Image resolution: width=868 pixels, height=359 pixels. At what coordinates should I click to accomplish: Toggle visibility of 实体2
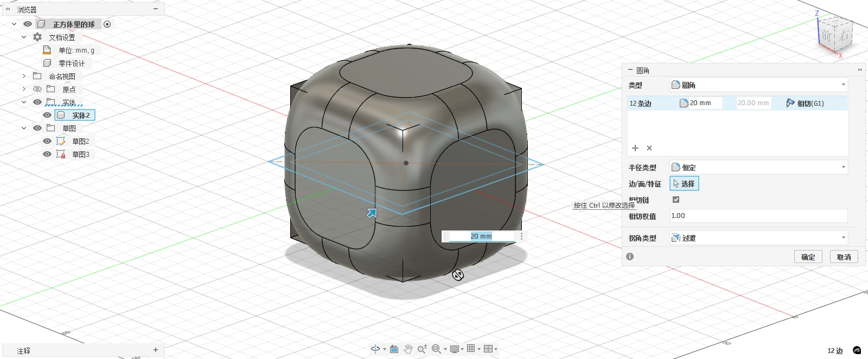47,115
